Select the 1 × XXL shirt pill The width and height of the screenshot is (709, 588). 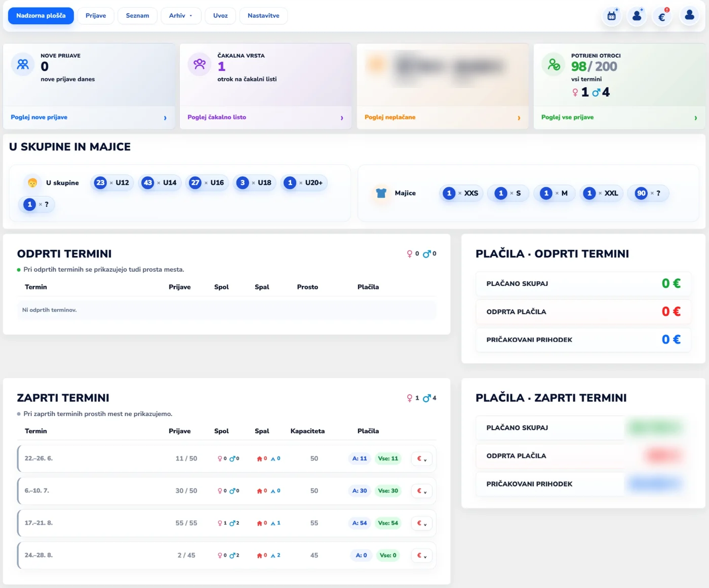[x=601, y=193]
